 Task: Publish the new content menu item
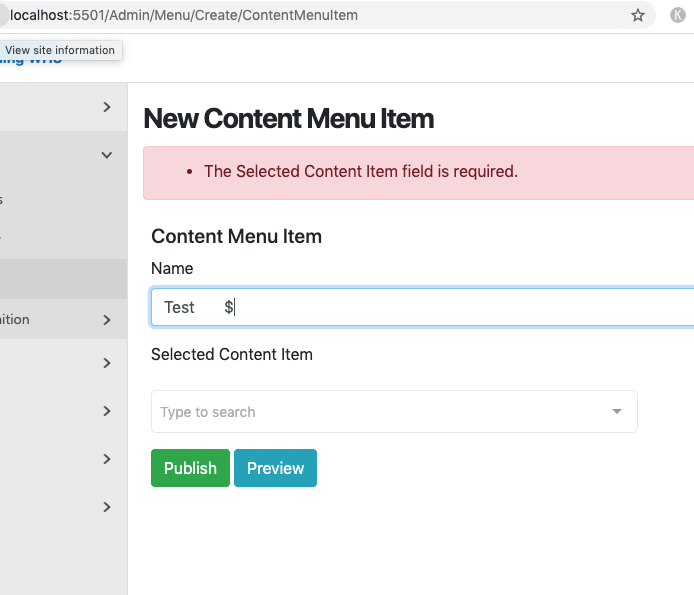[190, 468]
